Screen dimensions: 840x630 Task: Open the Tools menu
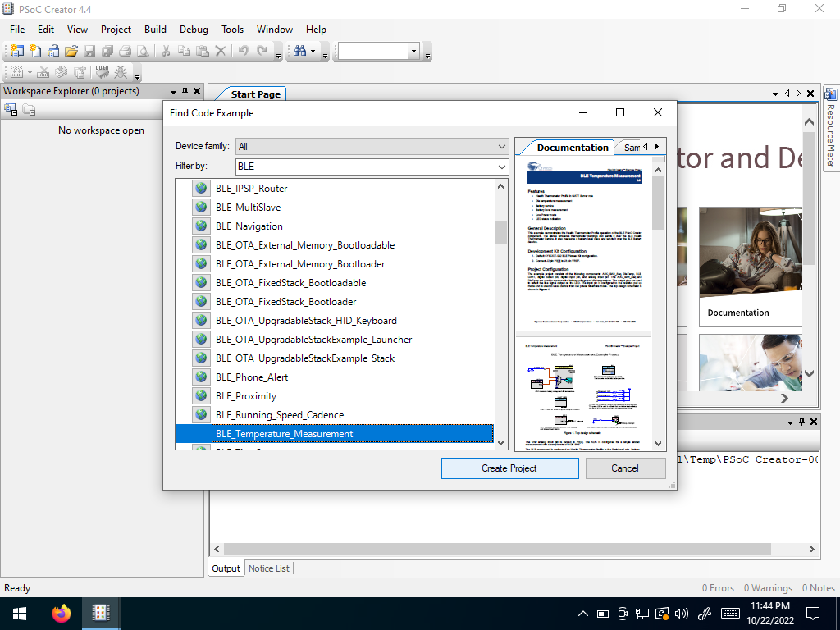[232, 30]
